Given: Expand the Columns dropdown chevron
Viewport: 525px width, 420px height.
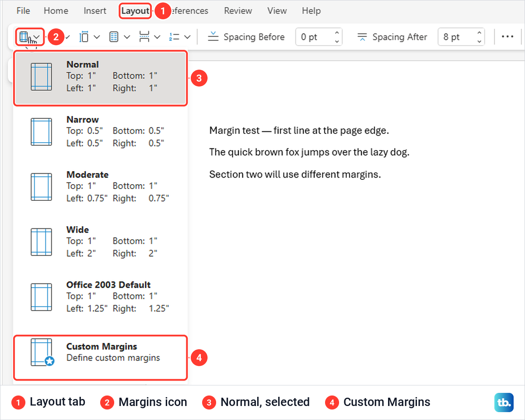Looking at the screenshot, I should 127,37.
